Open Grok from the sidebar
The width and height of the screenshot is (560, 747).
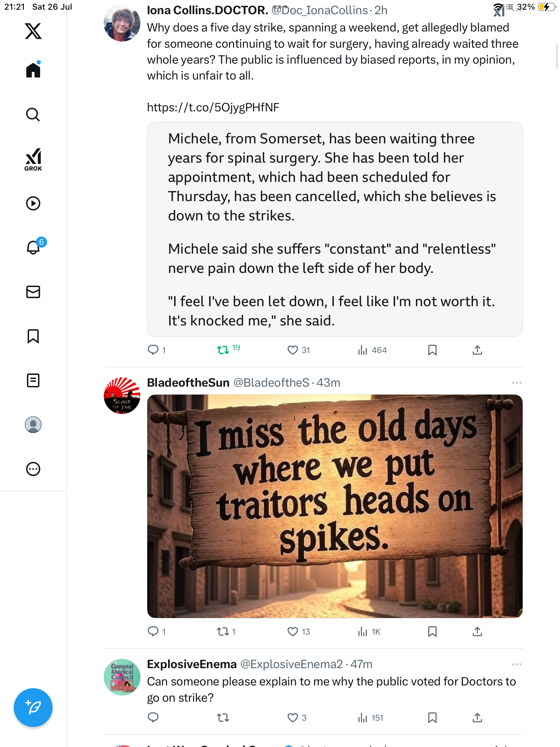pos(33,159)
